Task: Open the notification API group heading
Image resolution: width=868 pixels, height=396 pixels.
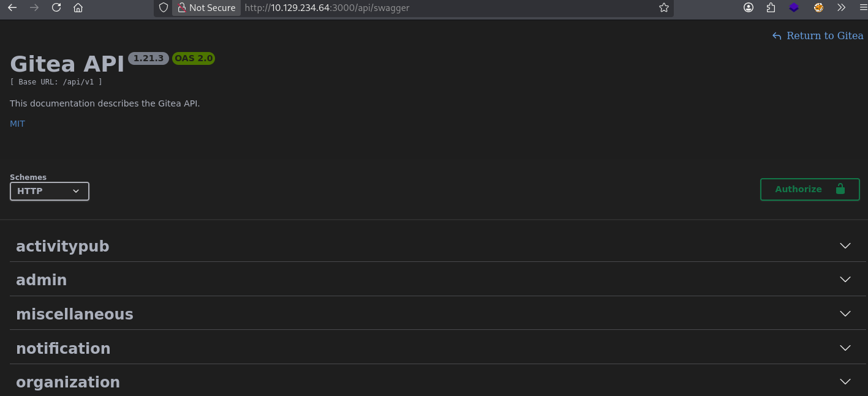Action: coord(63,348)
